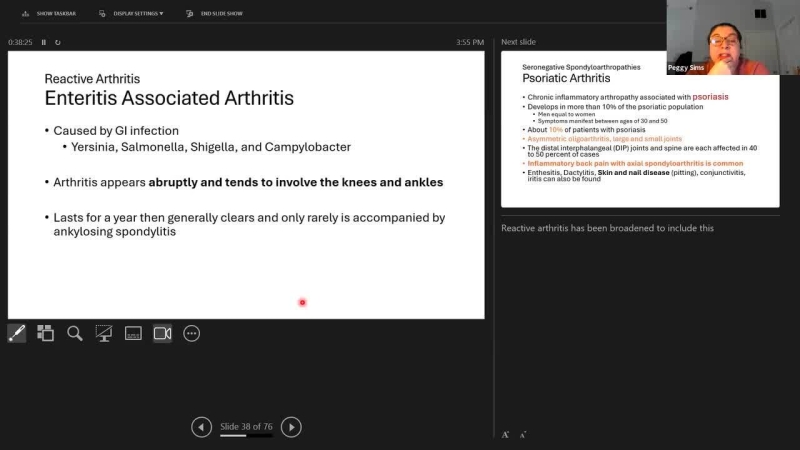The image size is (800, 450).
Task: Decrease the notes text size
Action: (523, 434)
